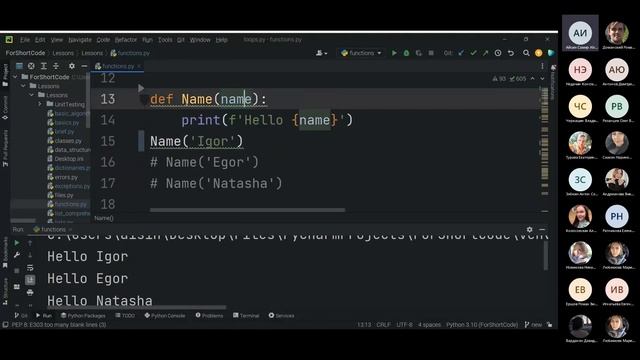Open the Python Packages tool window
This screenshot has width=640, height=360.
pos(83,316)
